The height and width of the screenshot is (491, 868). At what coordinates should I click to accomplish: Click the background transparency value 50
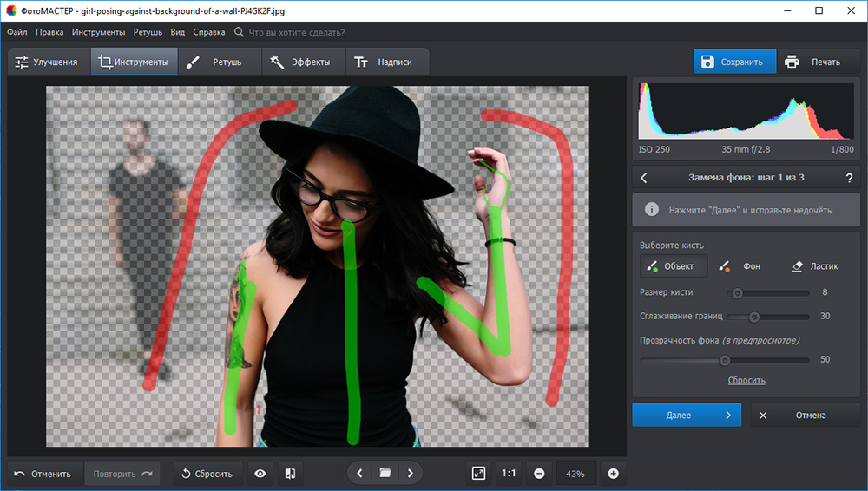coord(825,360)
